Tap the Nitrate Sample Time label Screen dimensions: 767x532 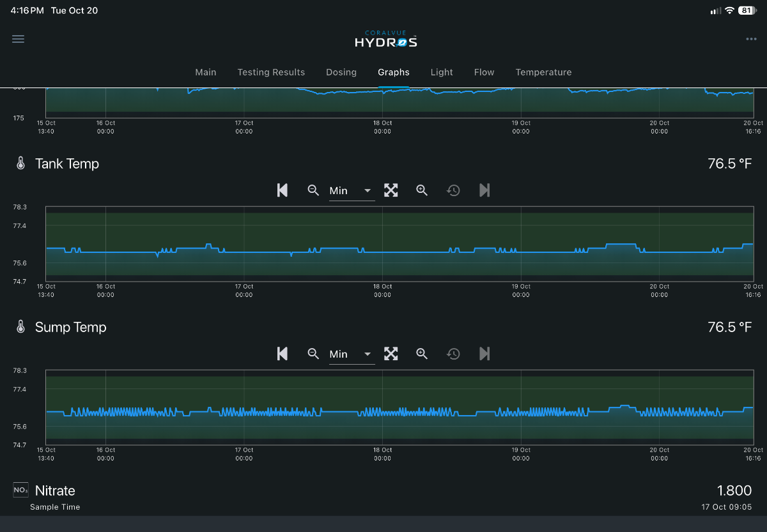55,507
